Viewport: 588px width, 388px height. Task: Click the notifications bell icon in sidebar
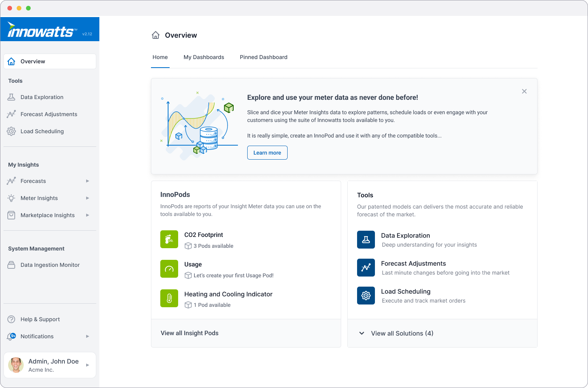tap(11, 336)
